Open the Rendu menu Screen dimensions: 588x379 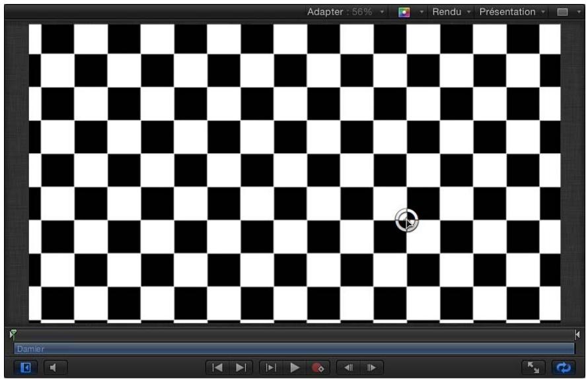pyautogui.click(x=451, y=12)
